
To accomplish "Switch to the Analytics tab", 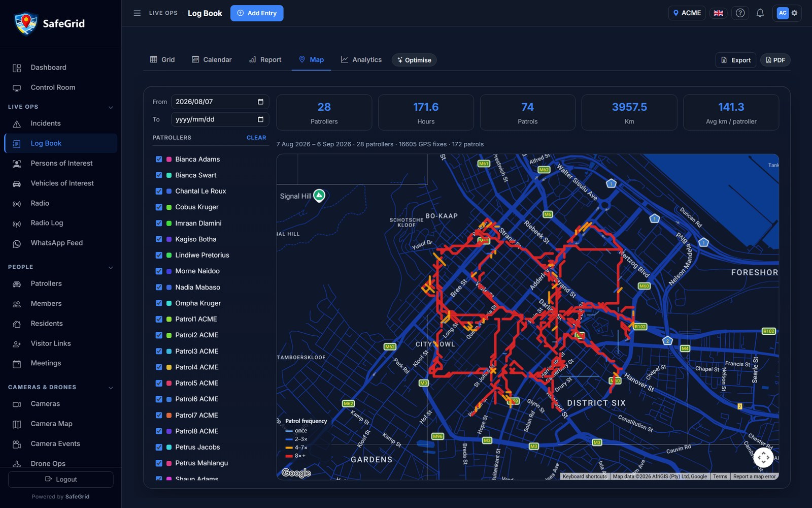I will click(361, 59).
